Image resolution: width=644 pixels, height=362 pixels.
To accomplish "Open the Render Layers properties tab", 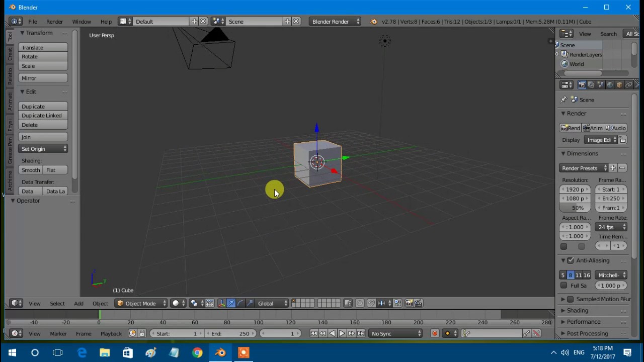I will point(591,85).
